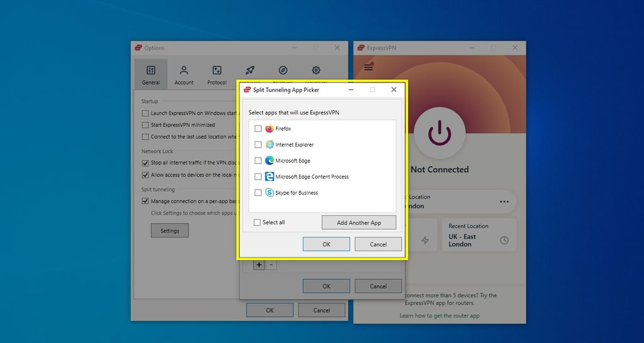This screenshot has height=343, width=644.
Task: Click the gear icon tab in Options
Action: 316,70
